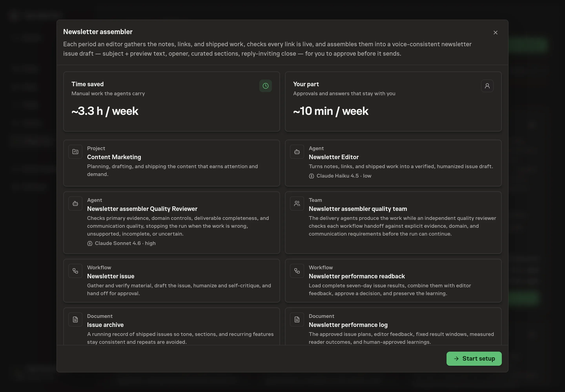Select Newsletter assembler quality team title
Viewport: 565px width, 392px height.
(358, 209)
